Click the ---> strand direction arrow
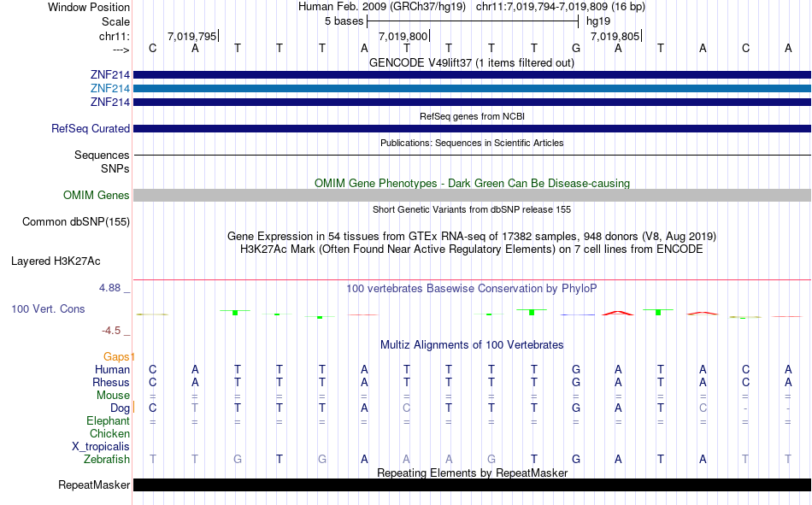 [121, 50]
